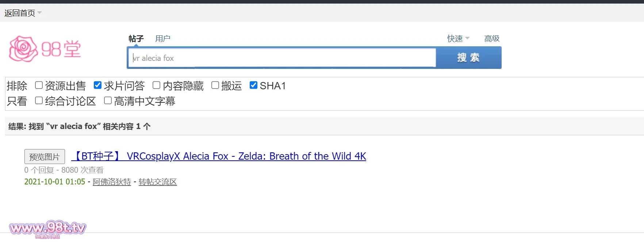Enable the 资源出售 exclude checkbox
The height and width of the screenshot is (242, 644).
coord(39,85)
